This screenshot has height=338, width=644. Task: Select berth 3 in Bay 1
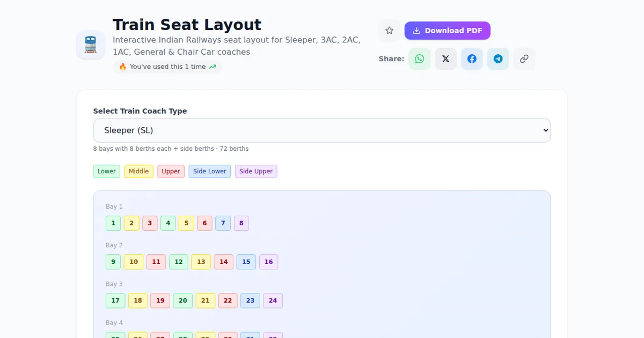tap(150, 223)
